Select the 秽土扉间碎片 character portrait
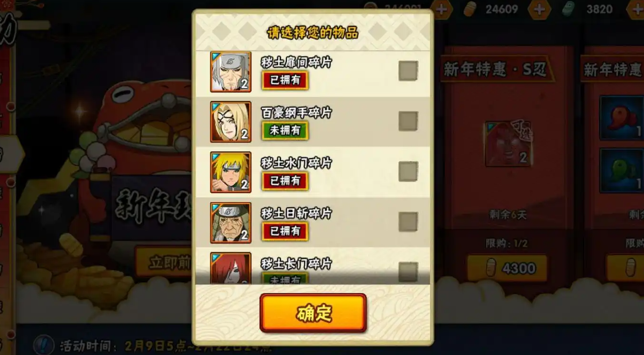 point(231,72)
